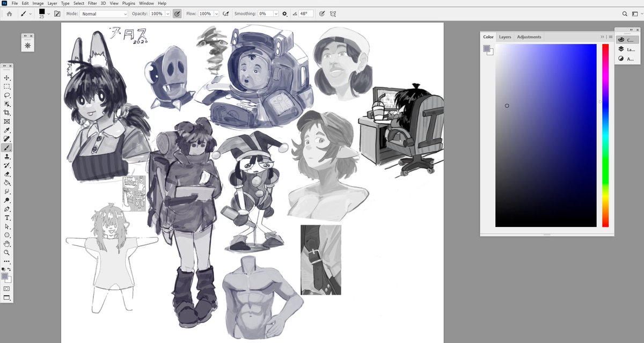Collapse the Color panel group with double arrows

(x=602, y=37)
